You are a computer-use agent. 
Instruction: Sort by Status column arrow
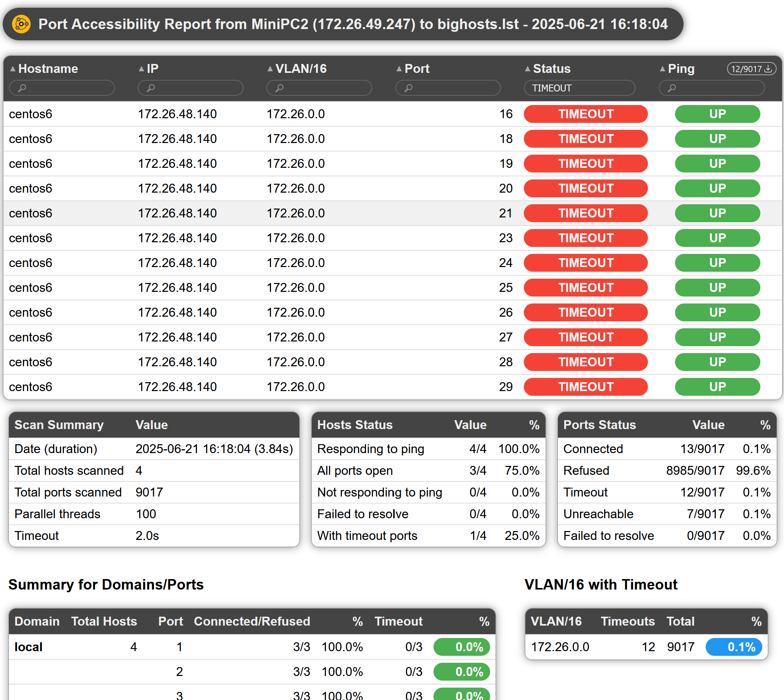[528, 69]
